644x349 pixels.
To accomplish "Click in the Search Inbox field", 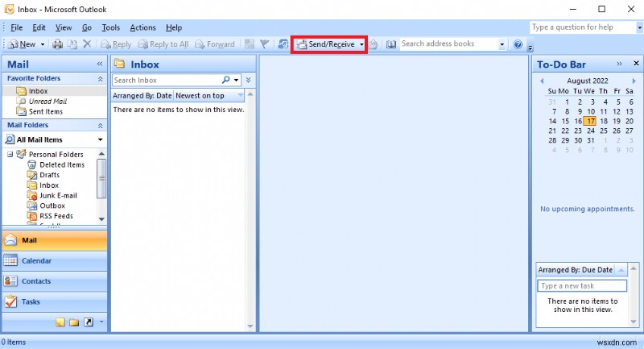I will (167, 80).
